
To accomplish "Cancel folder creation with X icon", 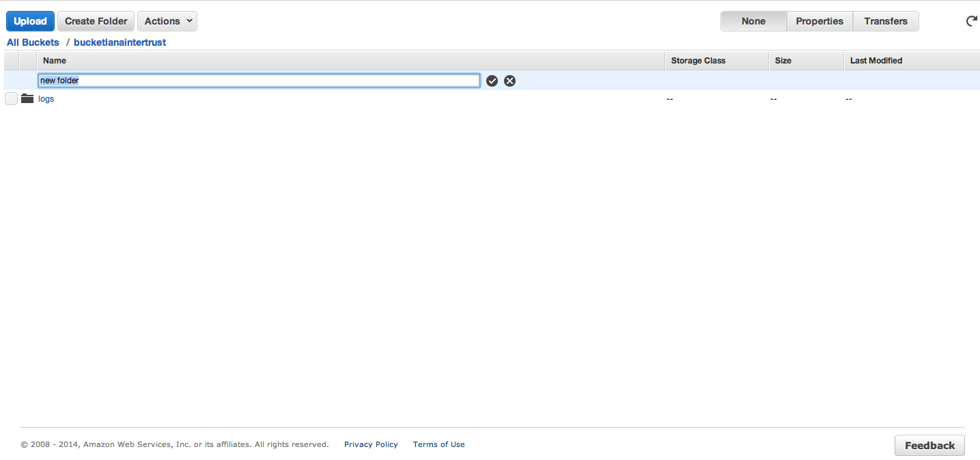I will click(x=509, y=81).
